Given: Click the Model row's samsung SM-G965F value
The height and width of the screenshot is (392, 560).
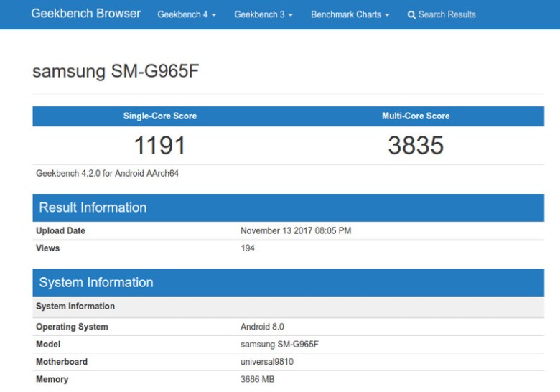Looking at the screenshot, I should (279, 345).
